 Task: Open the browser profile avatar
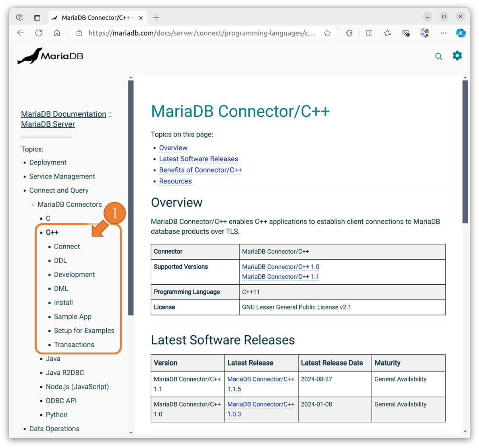[x=424, y=33]
